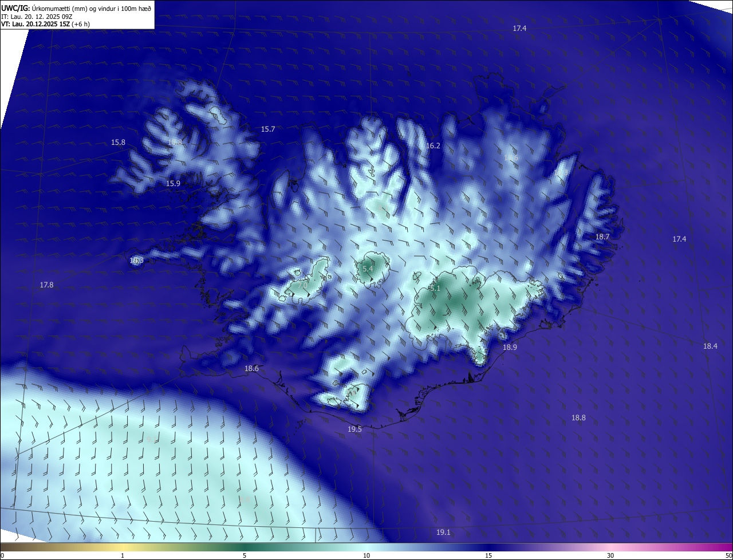Click the 19.1 value label

pos(443,532)
